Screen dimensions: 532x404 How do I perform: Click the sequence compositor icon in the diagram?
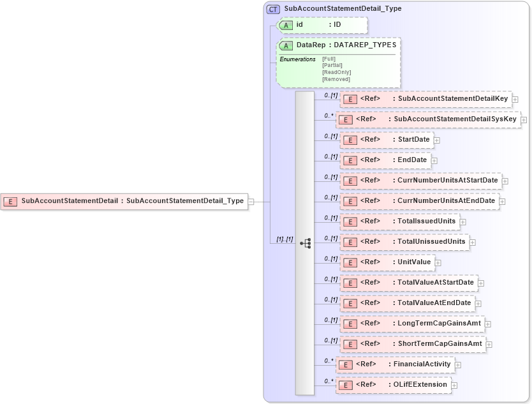(x=306, y=242)
